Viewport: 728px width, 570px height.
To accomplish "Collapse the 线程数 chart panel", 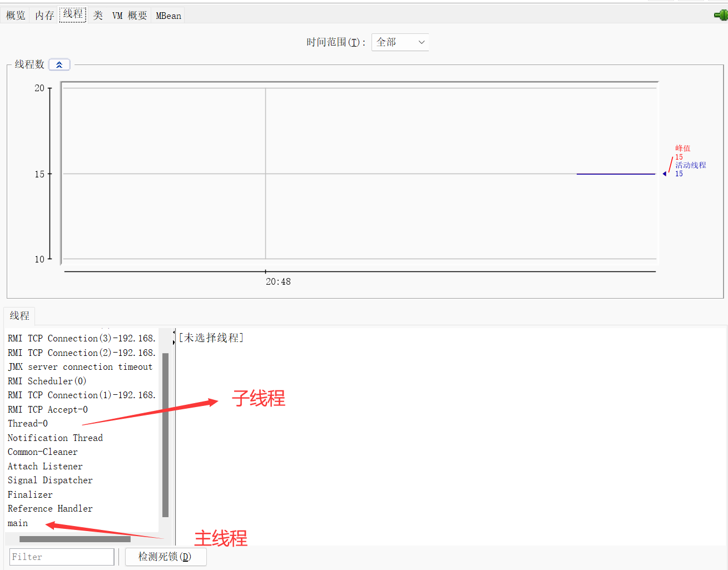I will click(x=60, y=65).
